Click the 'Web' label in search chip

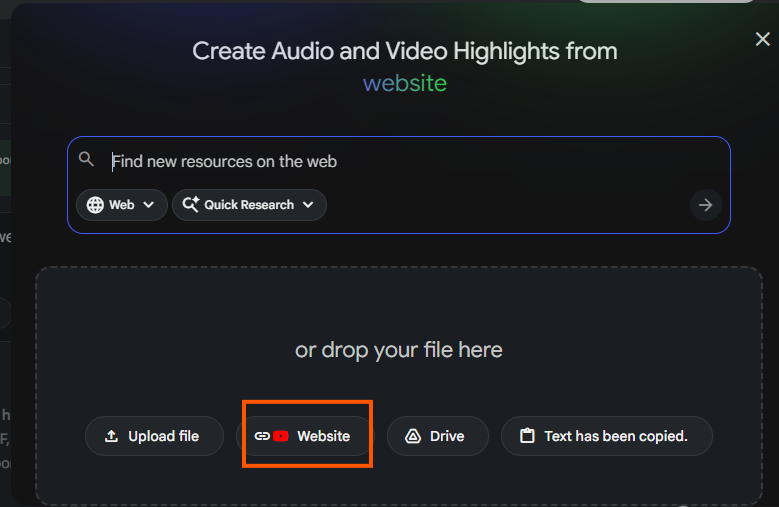tap(121, 205)
